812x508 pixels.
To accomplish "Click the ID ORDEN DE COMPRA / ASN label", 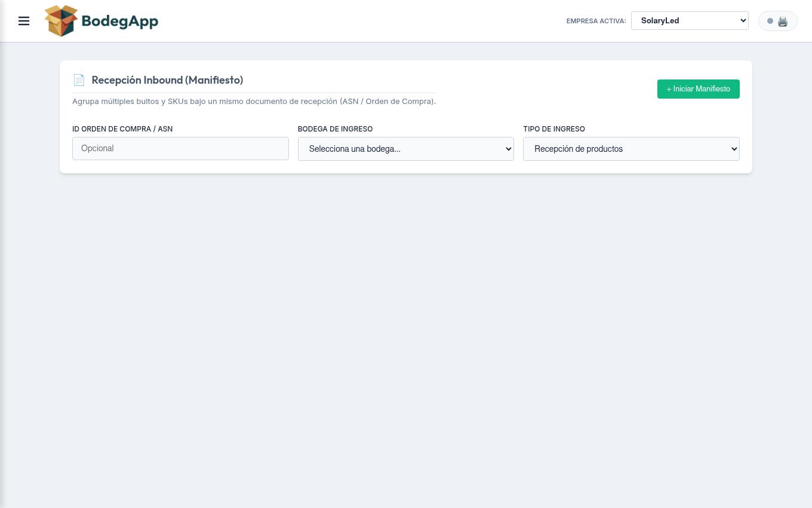I will (122, 129).
